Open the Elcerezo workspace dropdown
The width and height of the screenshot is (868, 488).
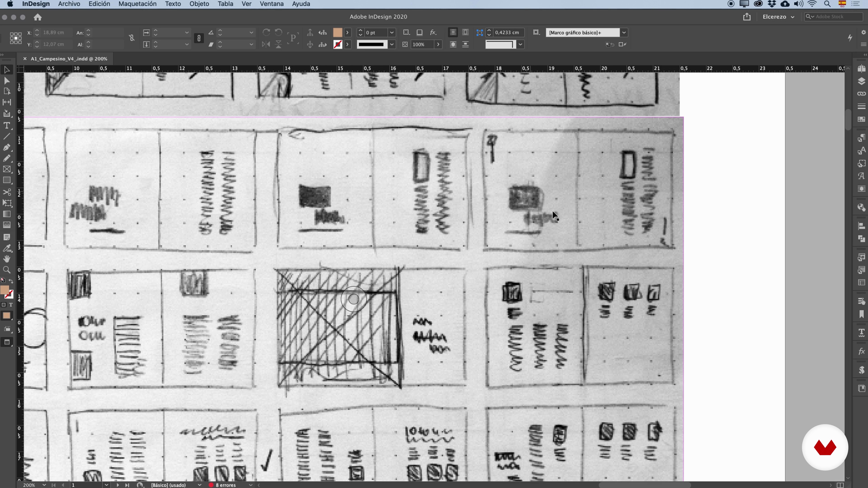[x=778, y=17]
